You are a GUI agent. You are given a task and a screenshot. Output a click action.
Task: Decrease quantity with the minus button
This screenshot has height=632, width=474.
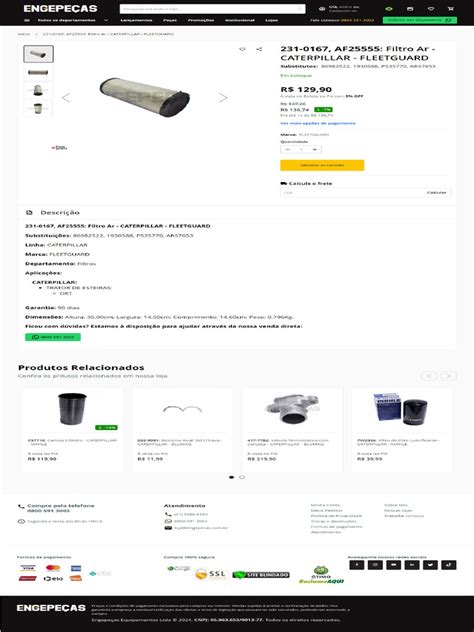pyautogui.click(x=287, y=150)
